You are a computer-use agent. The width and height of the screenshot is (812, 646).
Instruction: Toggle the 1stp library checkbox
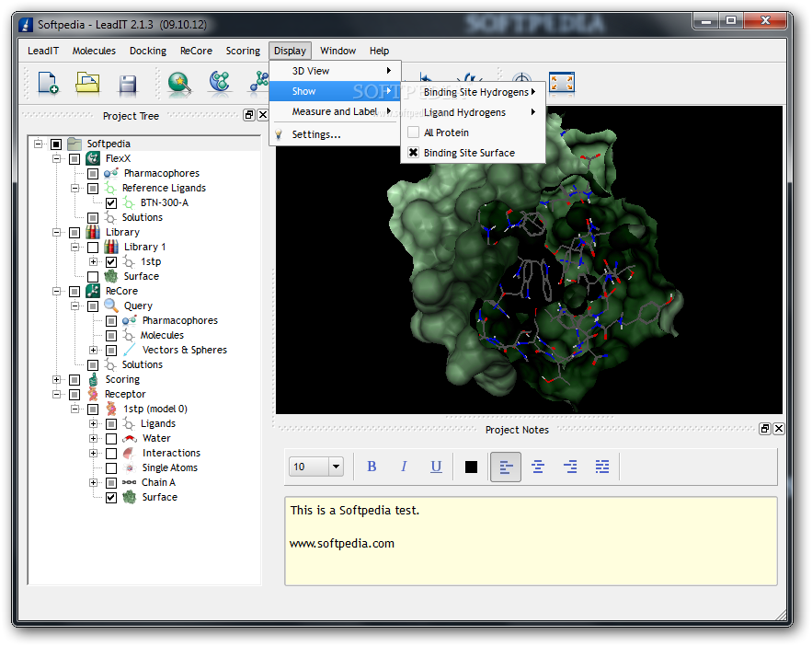coord(111,262)
